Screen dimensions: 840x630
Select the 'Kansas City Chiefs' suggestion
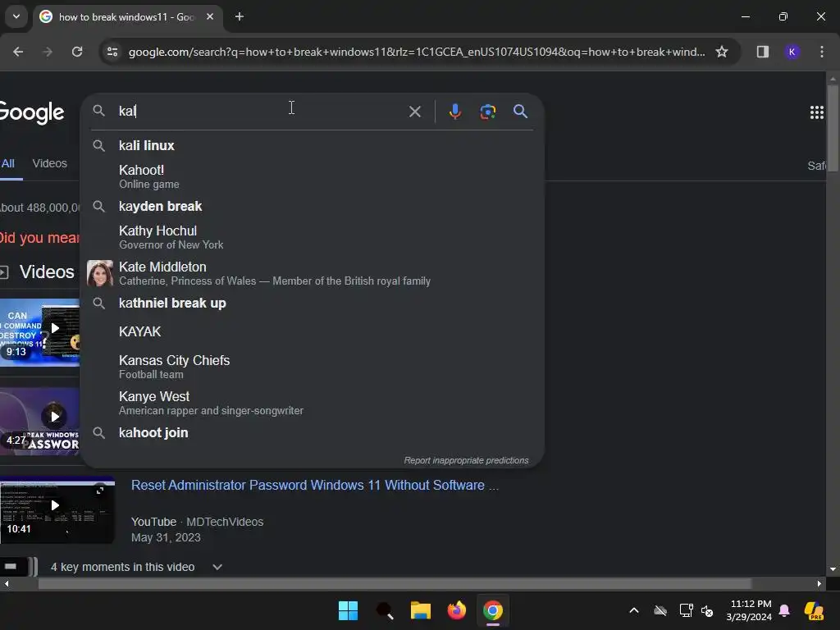point(313,367)
